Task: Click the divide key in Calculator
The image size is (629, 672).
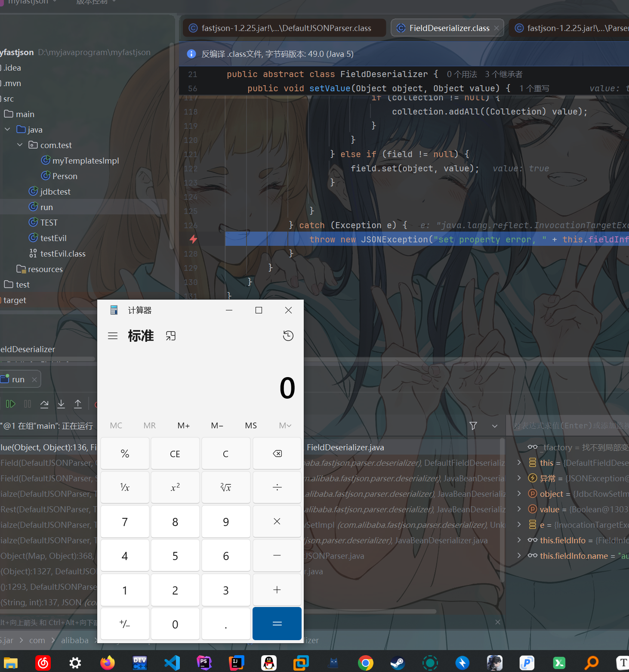Action: coord(277,488)
